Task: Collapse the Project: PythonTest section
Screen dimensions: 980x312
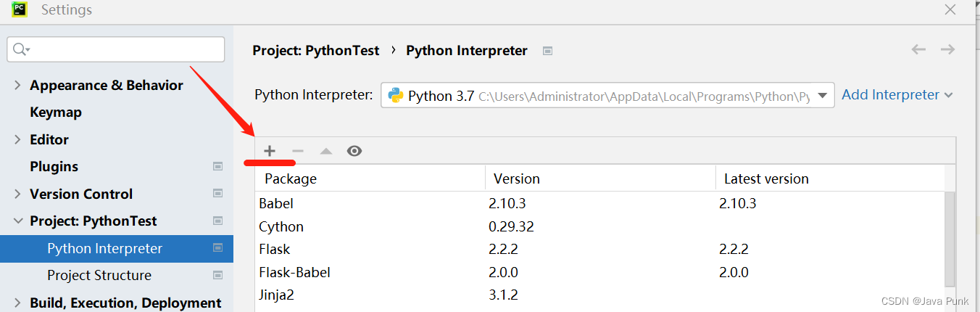Action: point(17,221)
